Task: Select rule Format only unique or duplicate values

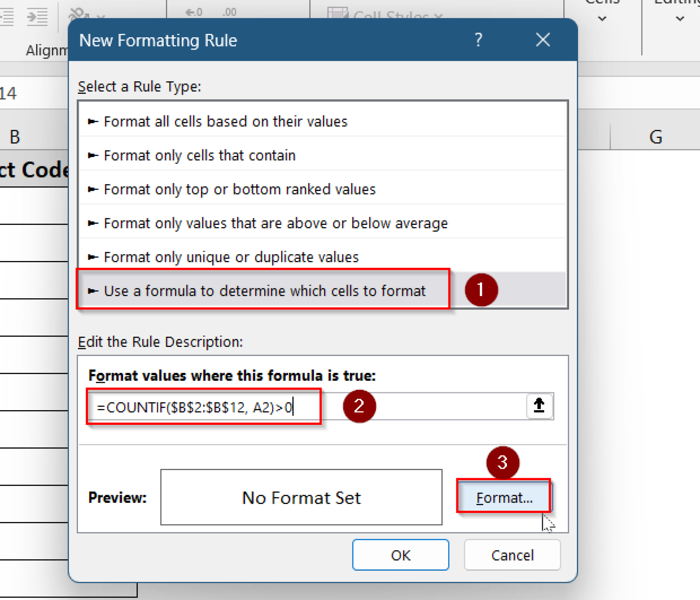Action: pyautogui.click(x=231, y=257)
